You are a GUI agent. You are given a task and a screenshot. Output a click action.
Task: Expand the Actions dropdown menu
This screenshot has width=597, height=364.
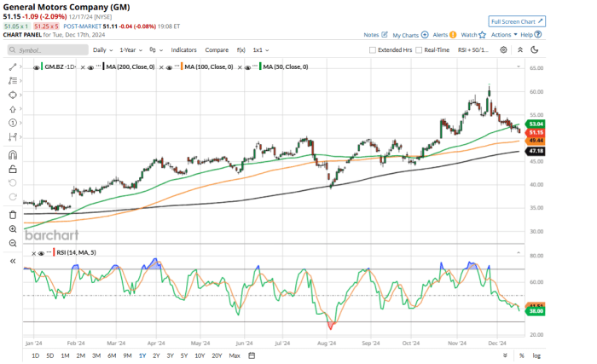(503, 35)
